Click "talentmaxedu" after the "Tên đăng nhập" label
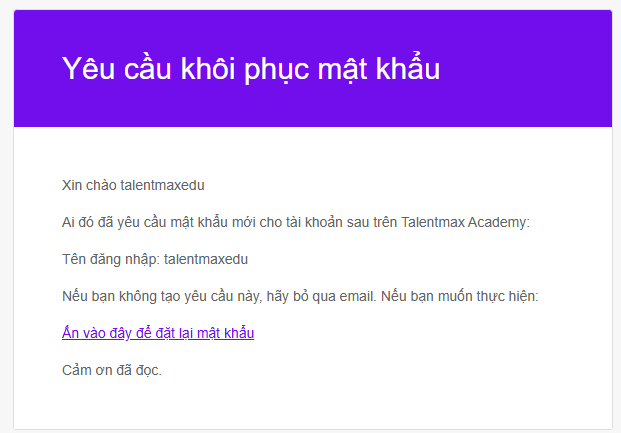This screenshot has width=621, height=433. [206, 259]
